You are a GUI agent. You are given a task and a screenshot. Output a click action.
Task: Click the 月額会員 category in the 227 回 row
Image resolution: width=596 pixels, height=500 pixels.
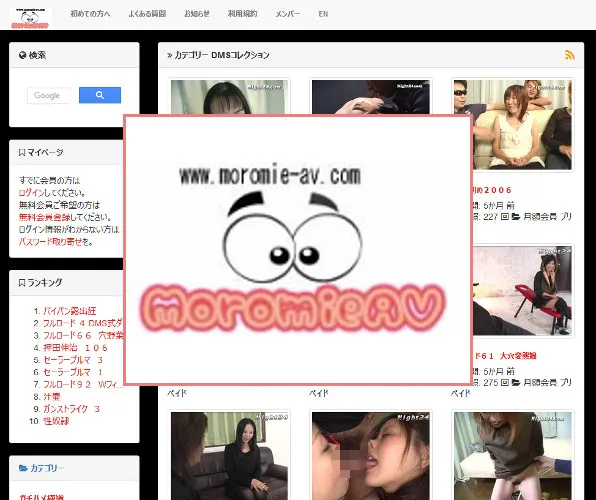[x=540, y=217]
